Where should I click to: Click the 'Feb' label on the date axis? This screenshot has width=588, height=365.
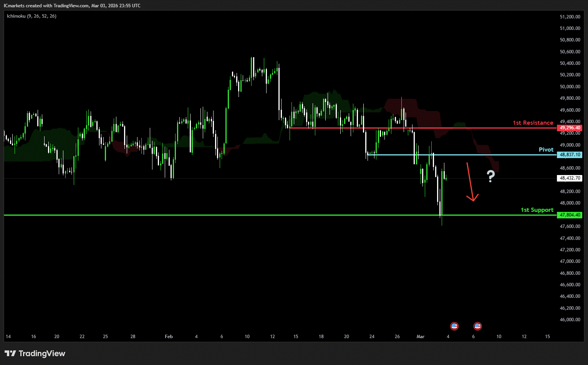tap(169, 337)
